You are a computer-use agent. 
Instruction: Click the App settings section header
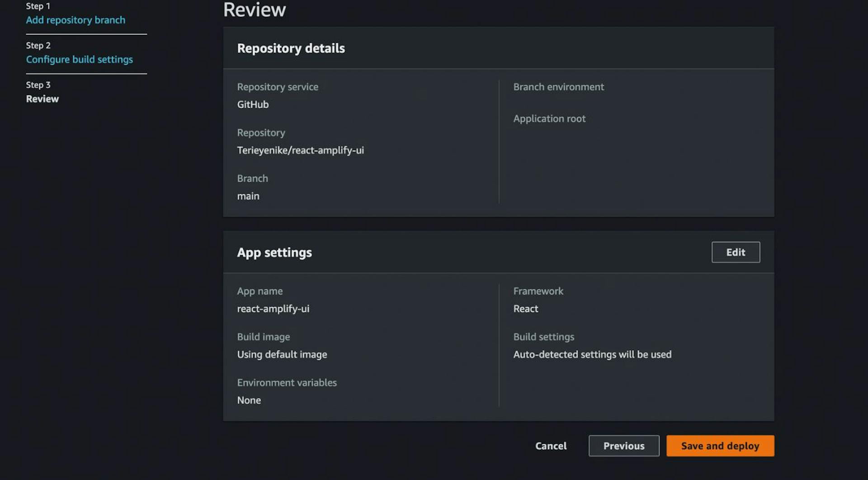pos(274,252)
